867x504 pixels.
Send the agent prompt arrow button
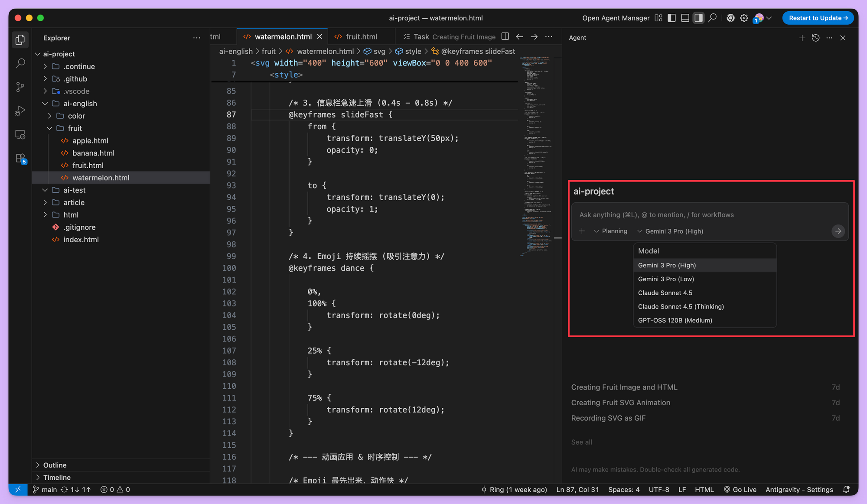coord(838,231)
